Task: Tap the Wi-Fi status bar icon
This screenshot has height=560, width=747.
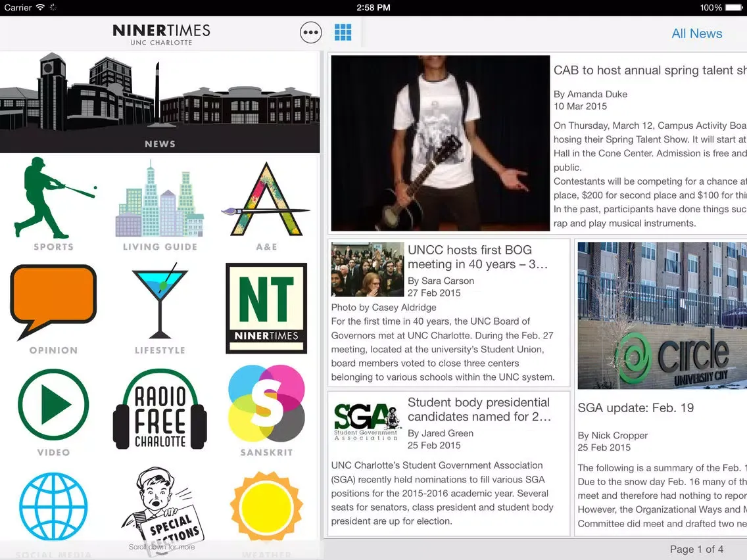Action: pos(41,7)
